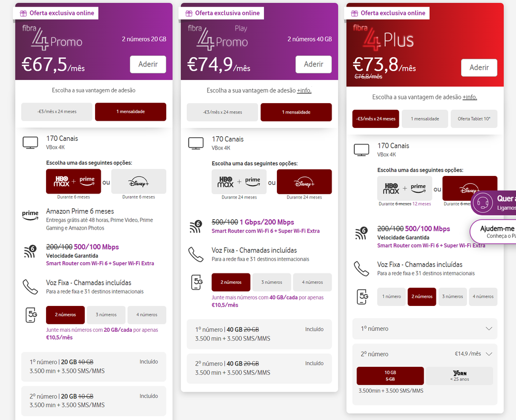The image size is (516, 420).
Task: Select Oferta Tablet 10" advantage option
Action: pyautogui.click(x=474, y=119)
